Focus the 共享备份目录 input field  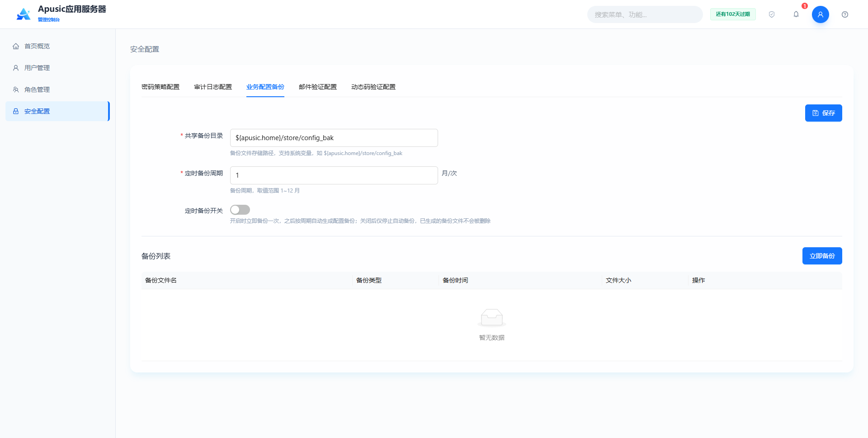point(334,138)
